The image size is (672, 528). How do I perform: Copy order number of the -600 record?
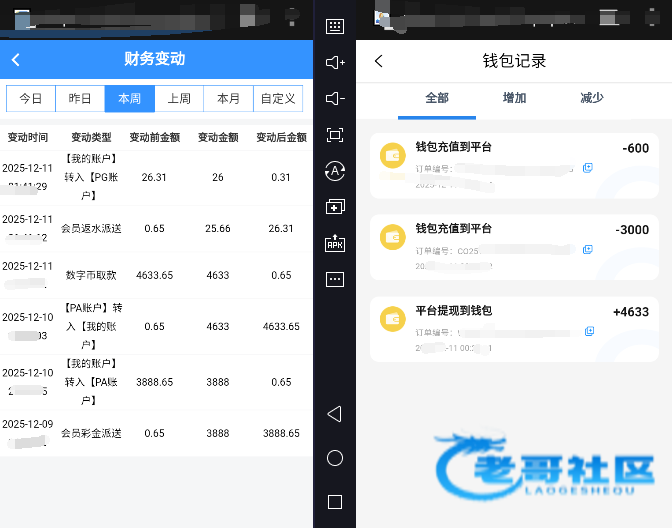tap(588, 168)
